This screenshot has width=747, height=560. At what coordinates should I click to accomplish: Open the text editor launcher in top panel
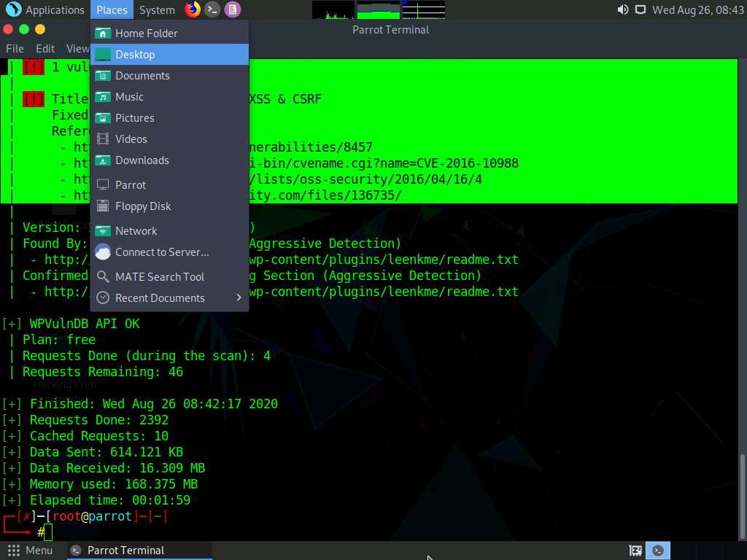pyautogui.click(x=232, y=9)
